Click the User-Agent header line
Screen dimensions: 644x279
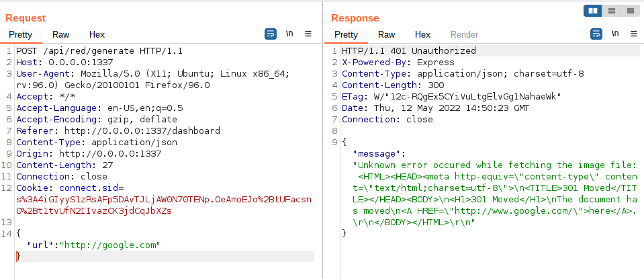click(153, 80)
